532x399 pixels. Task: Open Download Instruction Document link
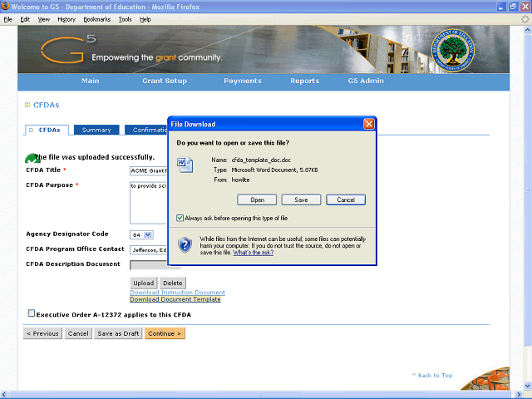177,293
